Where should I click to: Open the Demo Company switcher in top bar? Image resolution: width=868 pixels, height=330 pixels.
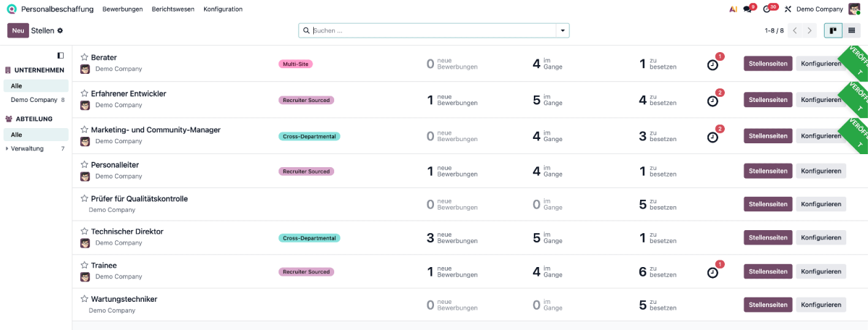820,9
